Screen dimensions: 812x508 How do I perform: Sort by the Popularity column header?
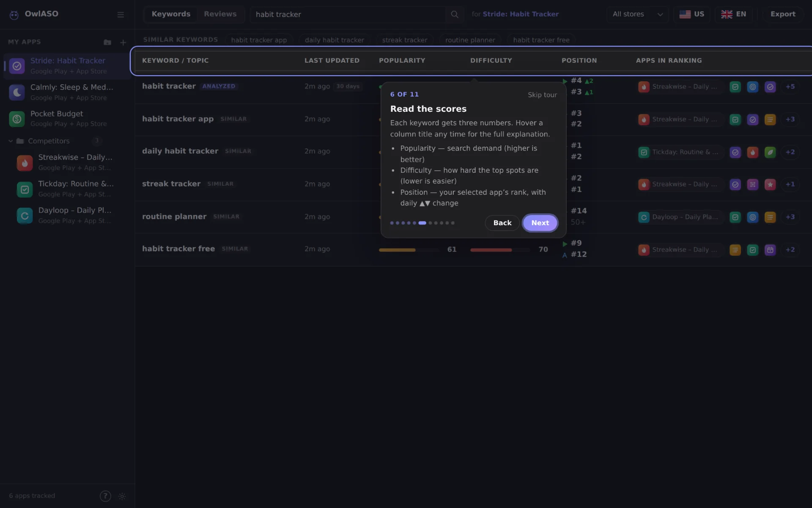(x=402, y=61)
